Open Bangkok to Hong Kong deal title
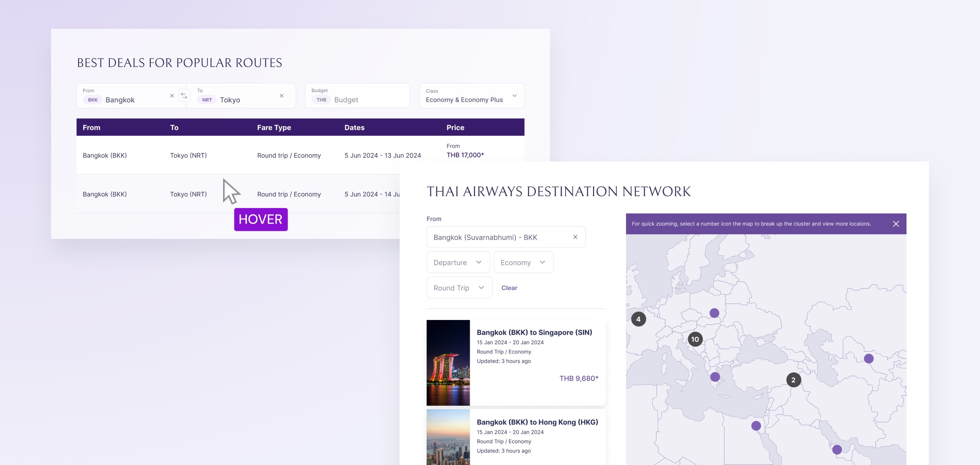The image size is (980, 465). pyautogui.click(x=537, y=422)
